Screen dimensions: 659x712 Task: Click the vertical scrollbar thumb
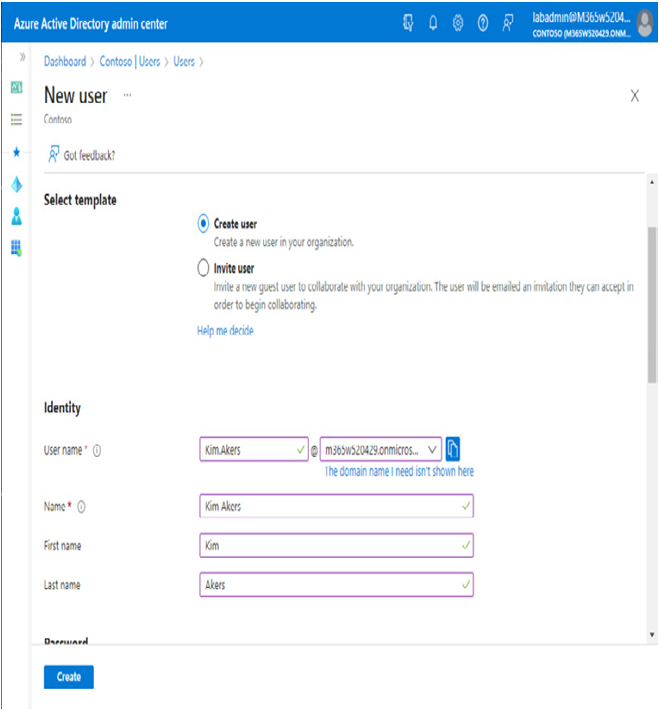(652, 305)
